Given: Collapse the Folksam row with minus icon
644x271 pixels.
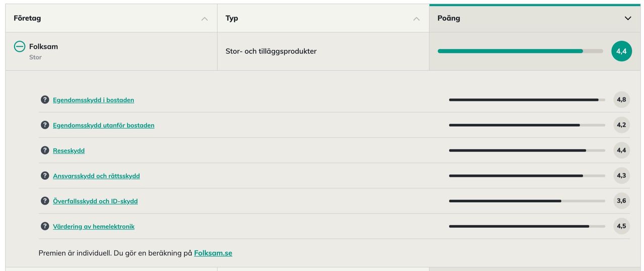Looking at the screenshot, I should 20,47.
